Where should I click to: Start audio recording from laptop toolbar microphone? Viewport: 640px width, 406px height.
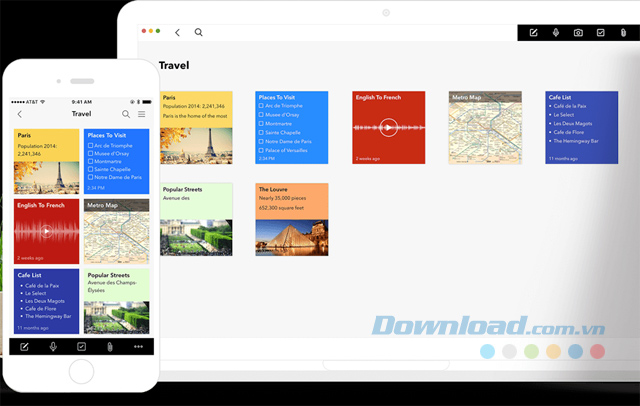pyautogui.click(x=556, y=33)
